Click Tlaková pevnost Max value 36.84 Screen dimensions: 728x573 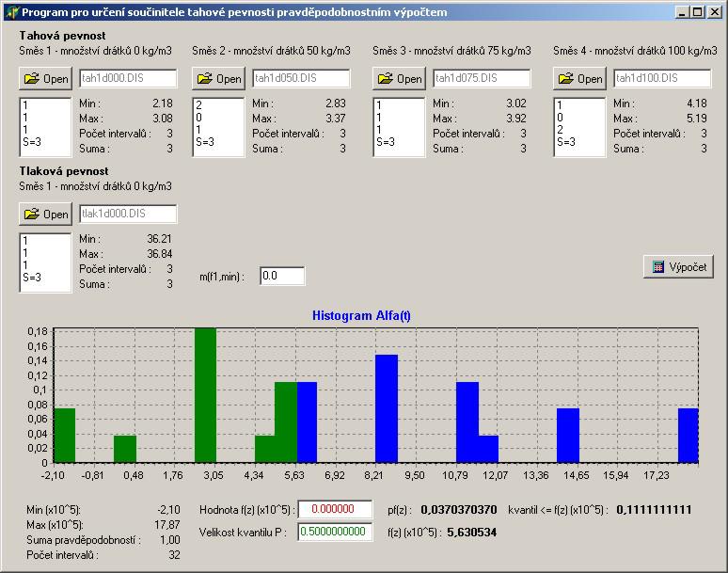click(x=159, y=254)
